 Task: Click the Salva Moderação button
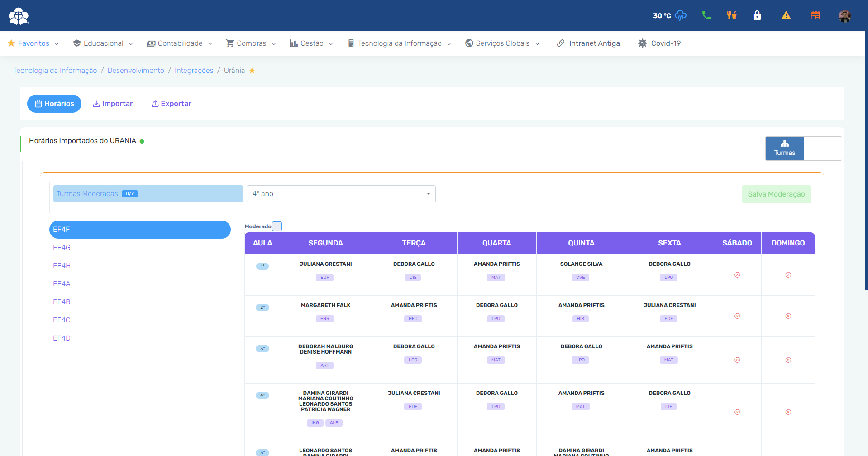776,194
